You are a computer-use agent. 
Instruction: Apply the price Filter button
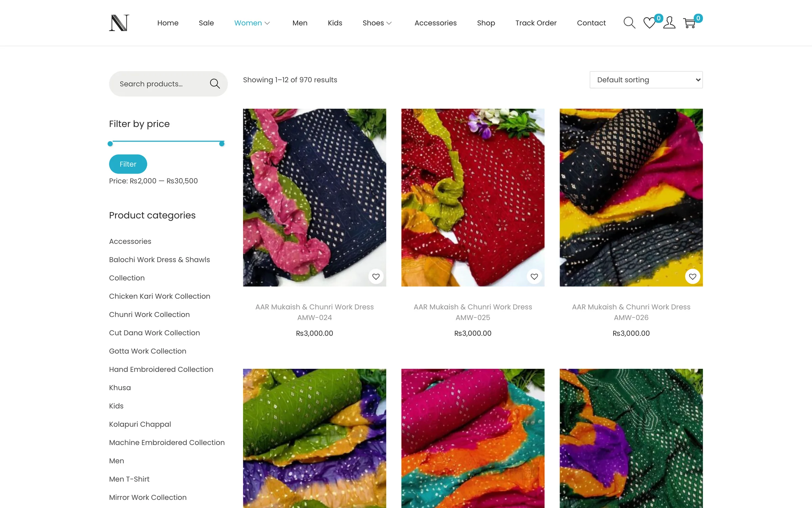(128, 164)
